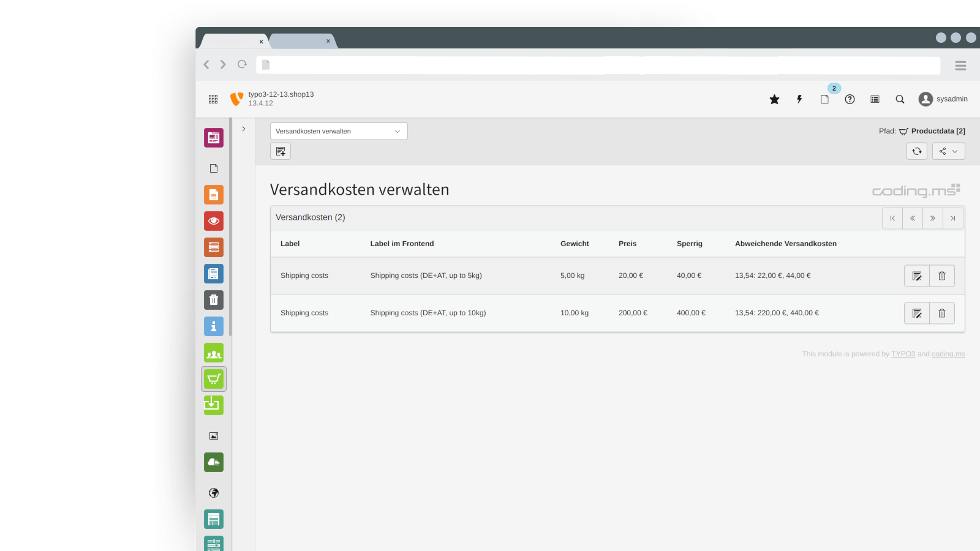Viewport: 980px width, 551px height.
Task: Open the help question mark menu
Action: click(x=850, y=99)
